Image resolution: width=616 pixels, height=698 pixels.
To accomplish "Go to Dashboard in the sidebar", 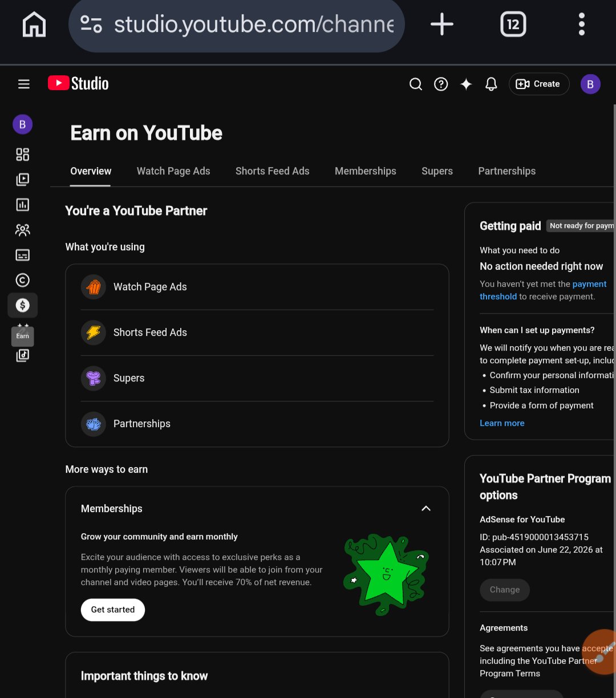I will pos(23,155).
